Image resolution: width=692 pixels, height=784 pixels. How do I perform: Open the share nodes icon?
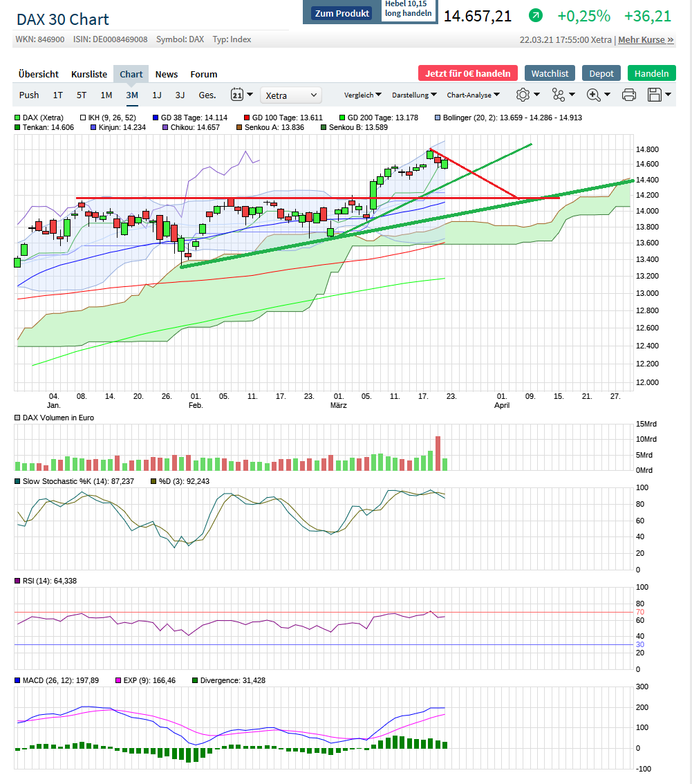(x=558, y=95)
